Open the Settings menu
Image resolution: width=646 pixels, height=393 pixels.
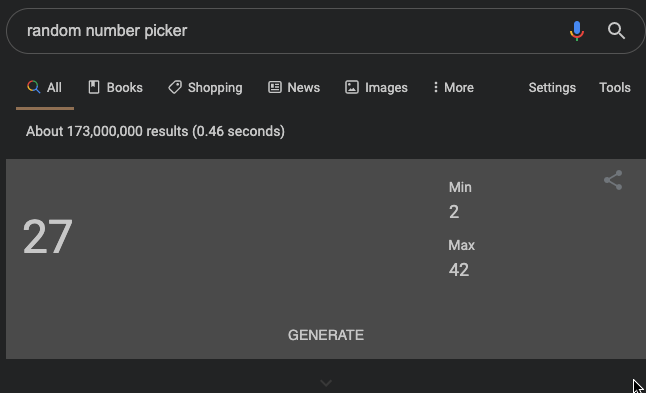coord(552,88)
